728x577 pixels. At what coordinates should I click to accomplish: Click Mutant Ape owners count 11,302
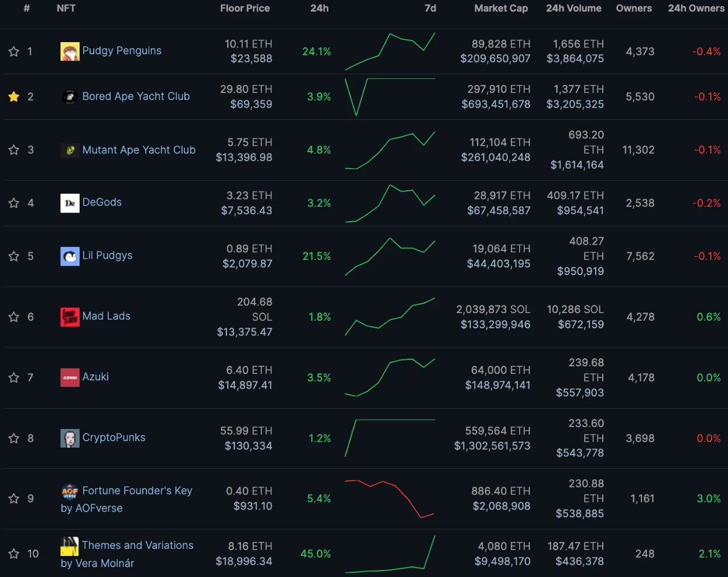tap(638, 150)
